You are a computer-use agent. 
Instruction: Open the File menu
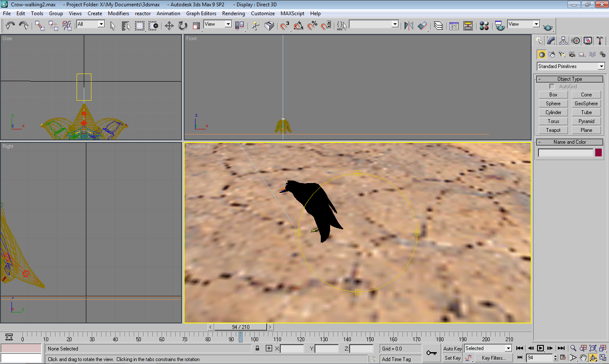pyautogui.click(x=7, y=14)
